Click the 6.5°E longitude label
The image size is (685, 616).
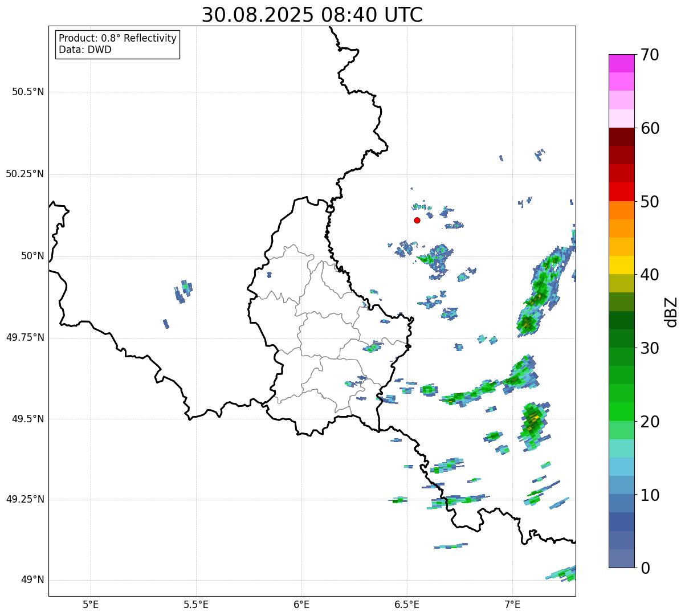(x=407, y=604)
